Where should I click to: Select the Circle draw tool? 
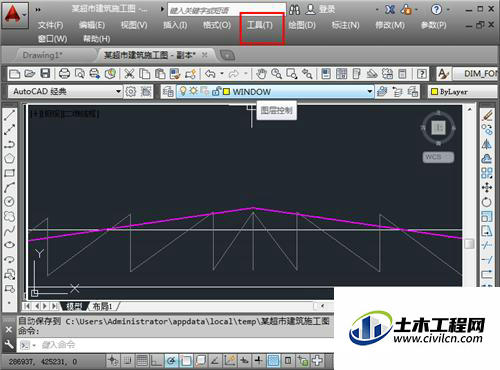[9, 202]
